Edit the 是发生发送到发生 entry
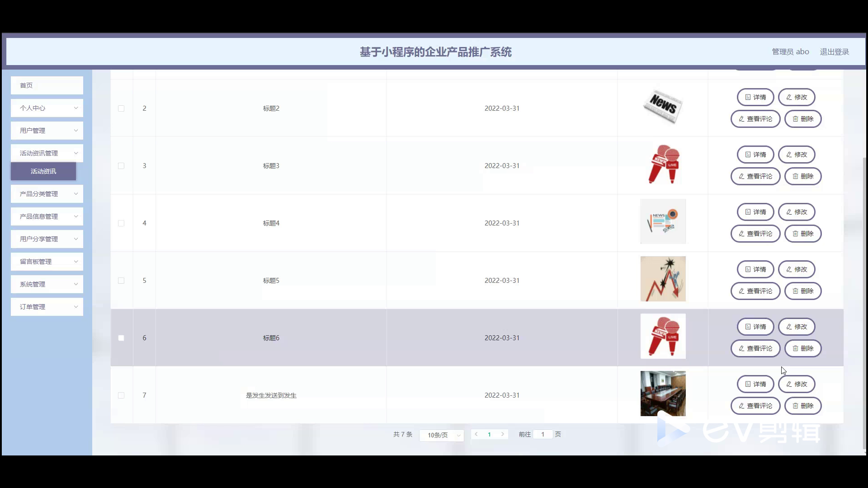This screenshot has height=488, width=868. coord(797,384)
